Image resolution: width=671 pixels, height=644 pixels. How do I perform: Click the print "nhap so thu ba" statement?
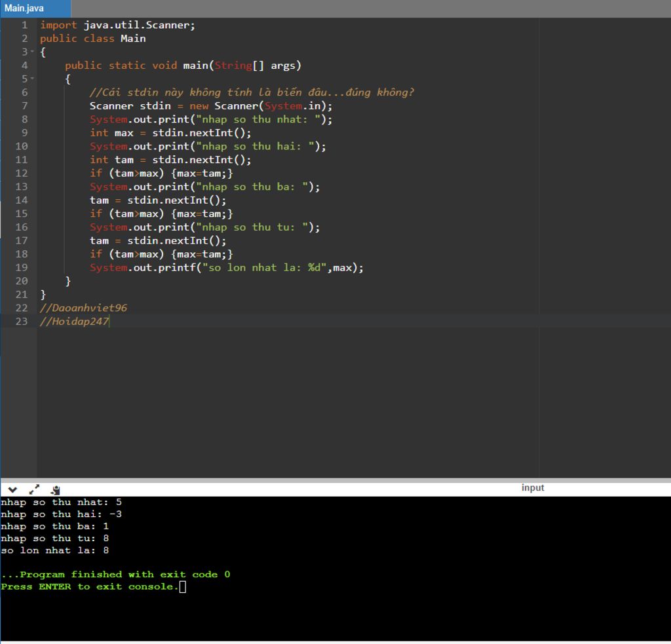204,187
